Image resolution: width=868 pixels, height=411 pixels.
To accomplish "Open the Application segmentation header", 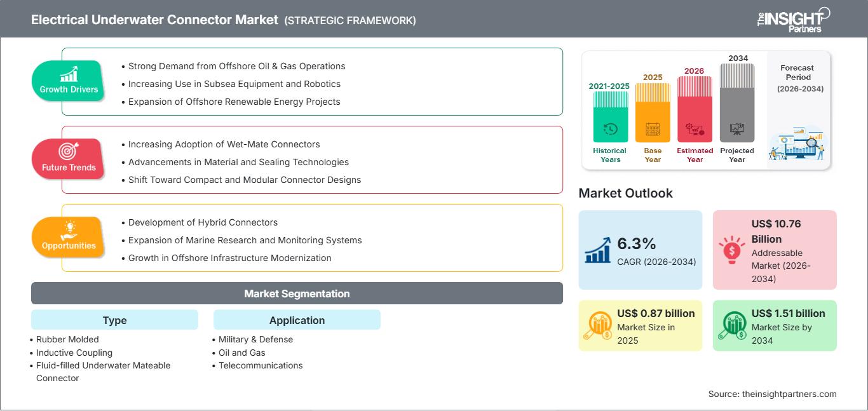I will (297, 320).
